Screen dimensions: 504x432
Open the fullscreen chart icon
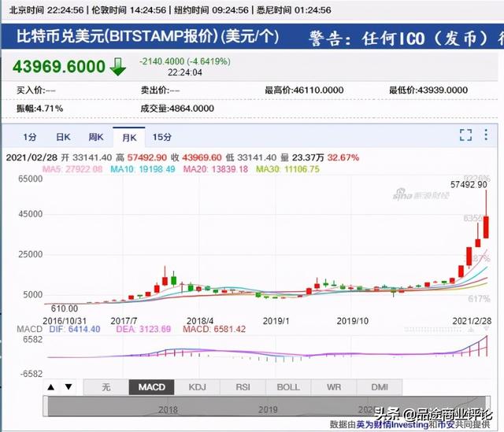click(x=465, y=135)
